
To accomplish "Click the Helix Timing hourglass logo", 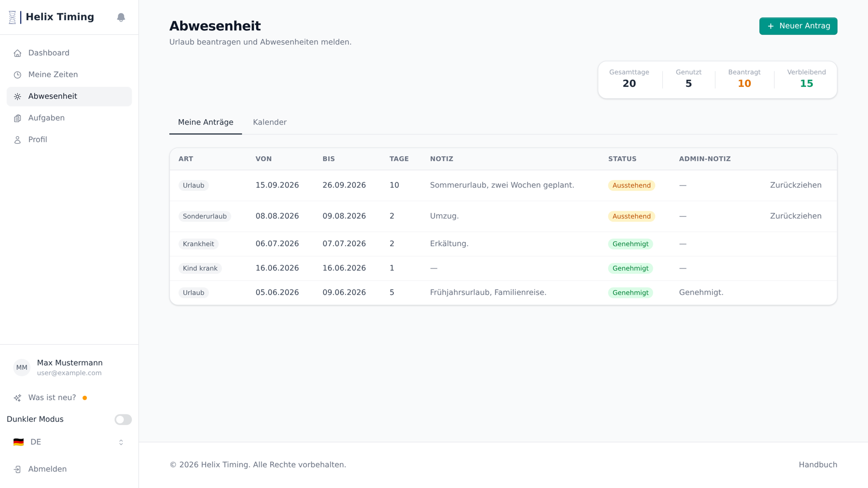I will tap(12, 17).
